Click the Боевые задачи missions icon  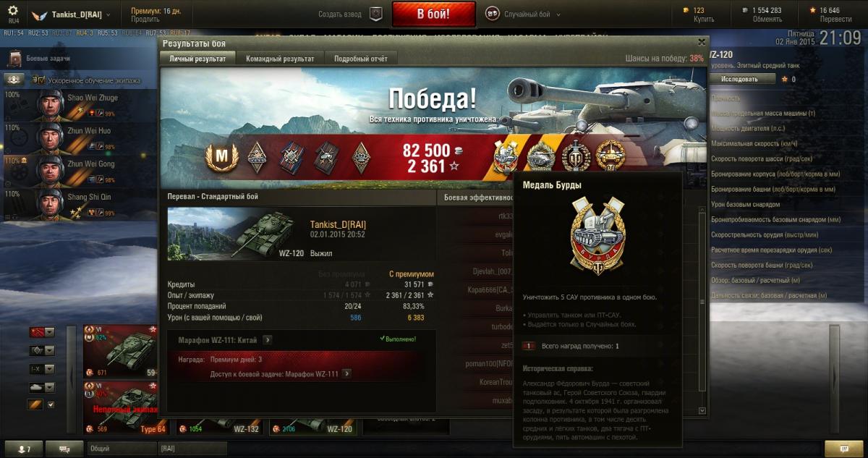[x=15, y=58]
